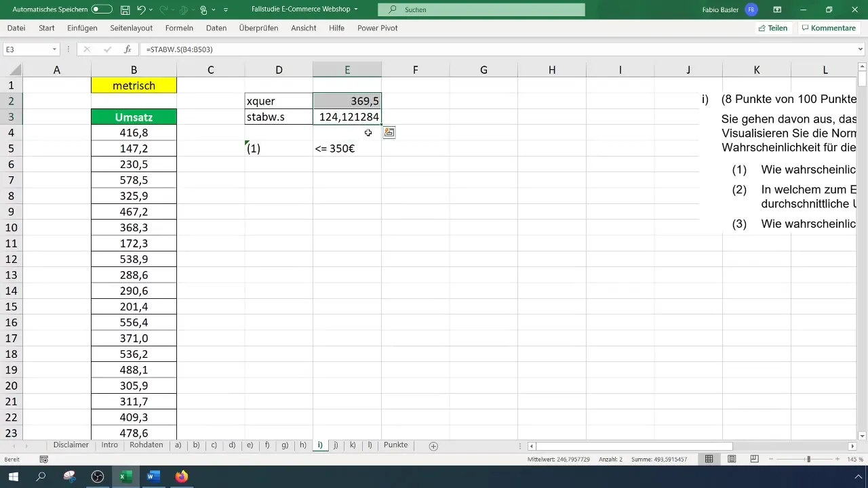
Task: Switch to Page Layout view icon
Action: click(x=732, y=459)
